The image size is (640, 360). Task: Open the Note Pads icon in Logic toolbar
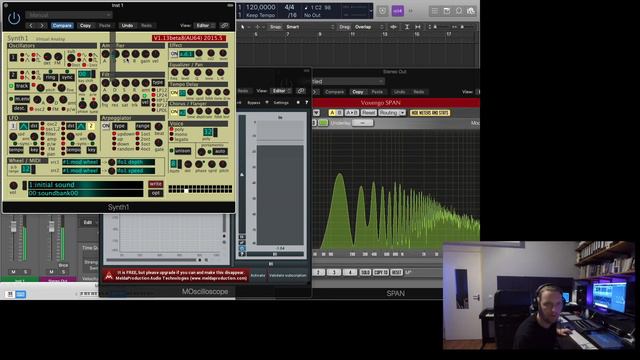click(x=447, y=11)
